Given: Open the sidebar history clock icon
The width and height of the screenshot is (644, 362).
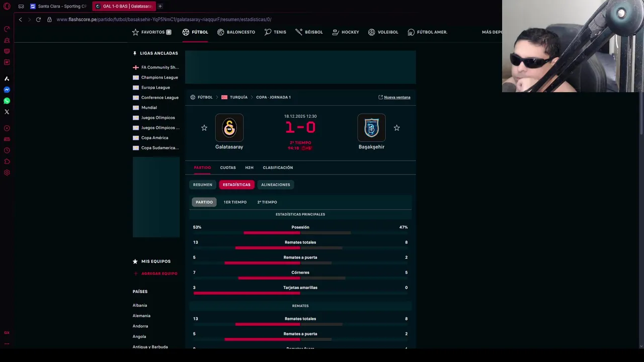Looking at the screenshot, I should coord(7,150).
